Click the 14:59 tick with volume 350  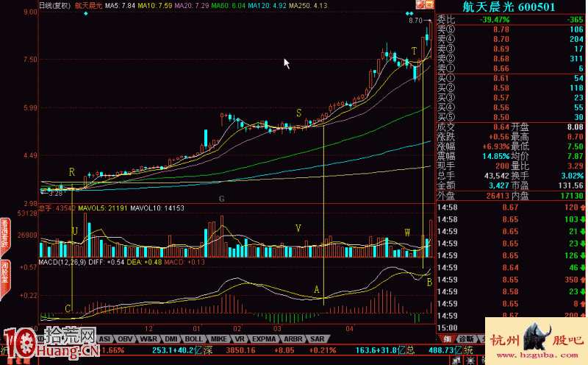[510, 280]
